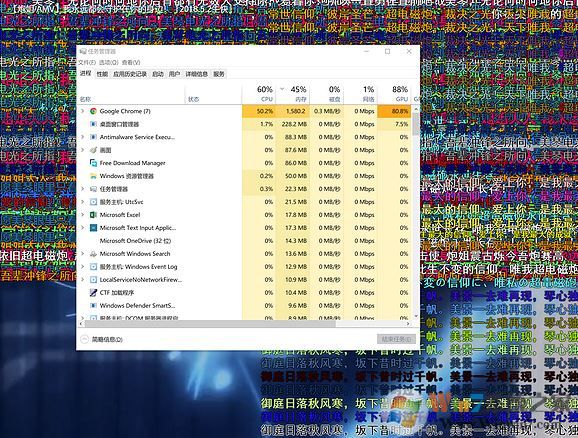Collapse to 简略信息 view with the arrow toggle
This screenshot has width=578, height=438.
click(84, 339)
